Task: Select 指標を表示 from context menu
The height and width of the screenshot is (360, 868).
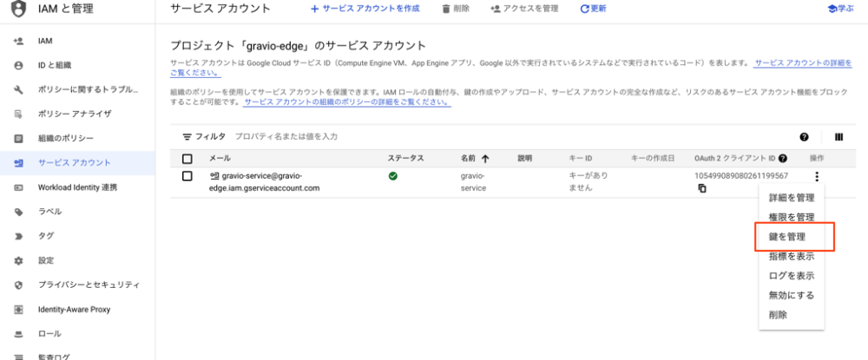Action: coord(792,256)
